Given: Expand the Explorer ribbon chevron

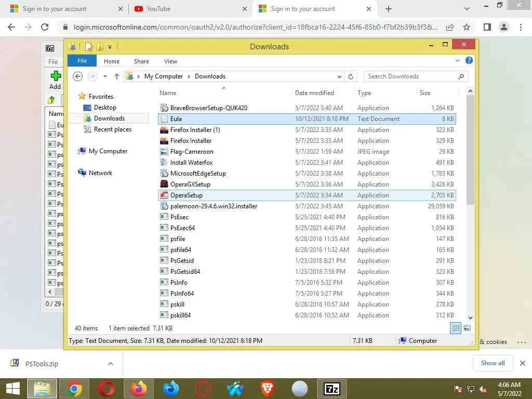Looking at the screenshot, I should tap(457, 60).
